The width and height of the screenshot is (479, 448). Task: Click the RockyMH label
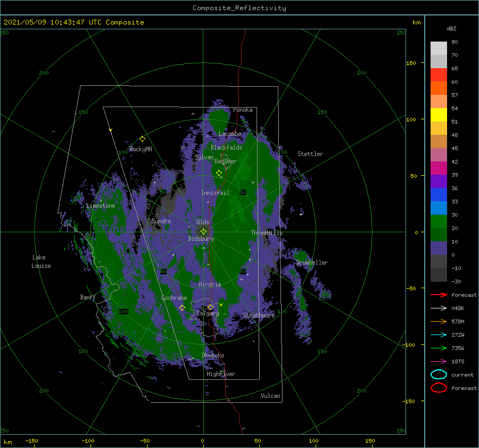pyautogui.click(x=141, y=149)
